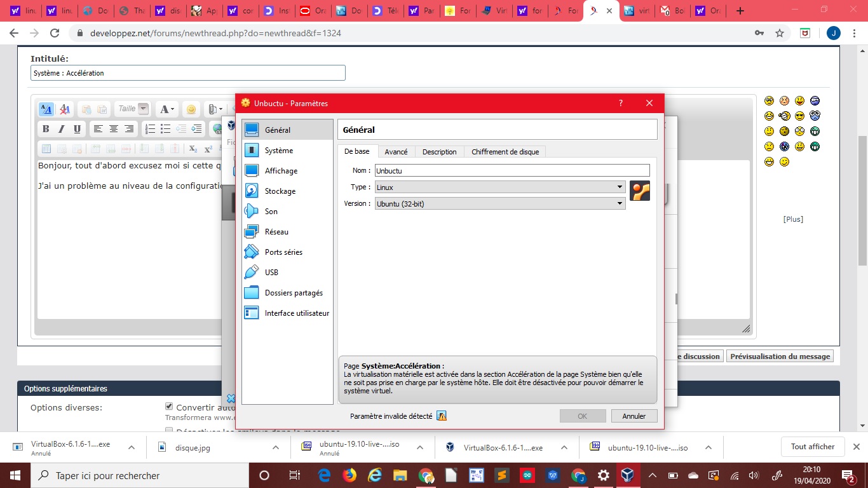Open the attachment paperclip dropdown
The height and width of the screenshot is (488, 868).
(215, 109)
